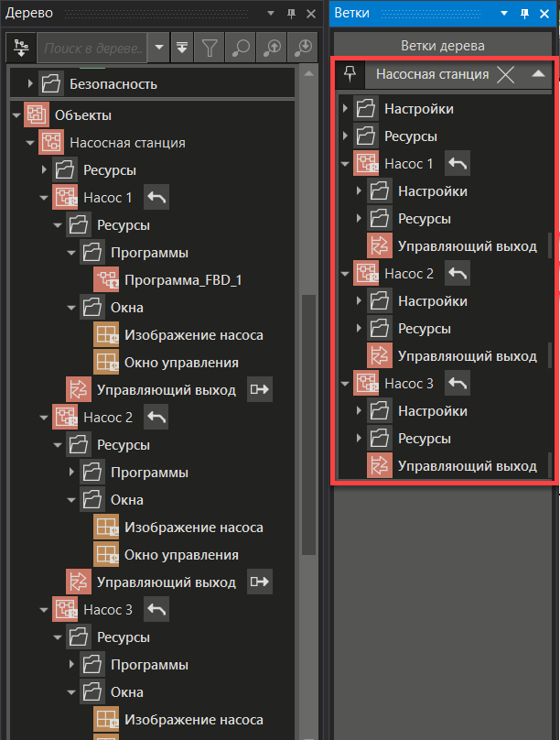Click the Программа_FBD_1 icon

pos(107,280)
